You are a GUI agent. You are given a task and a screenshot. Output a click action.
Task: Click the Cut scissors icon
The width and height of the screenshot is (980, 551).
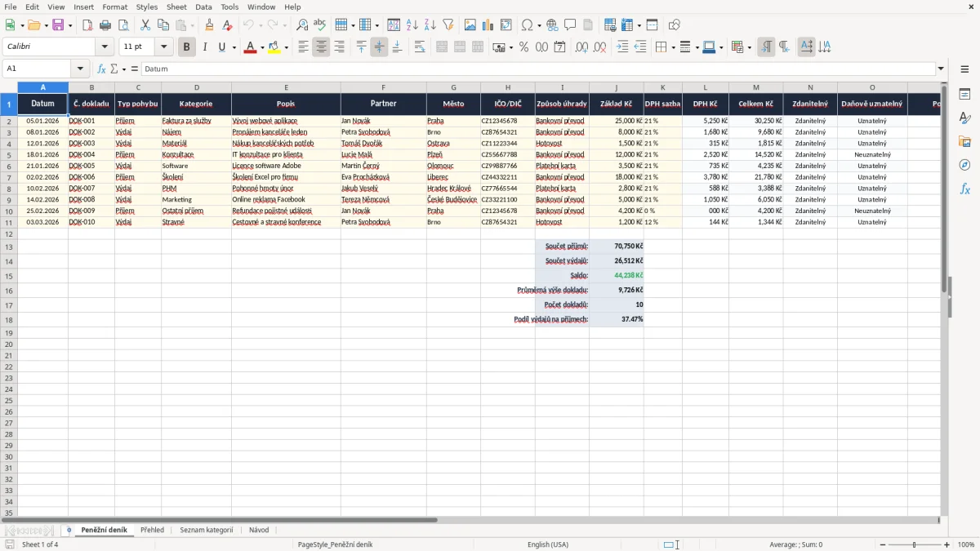coord(145,25)
